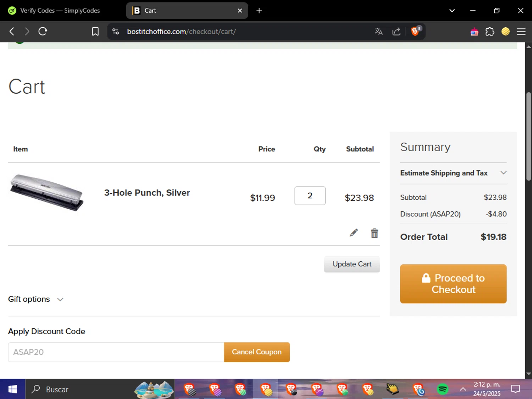Select the -$4.80 discount value
This screenshot has width=532, height=399.
coord(496,214)
